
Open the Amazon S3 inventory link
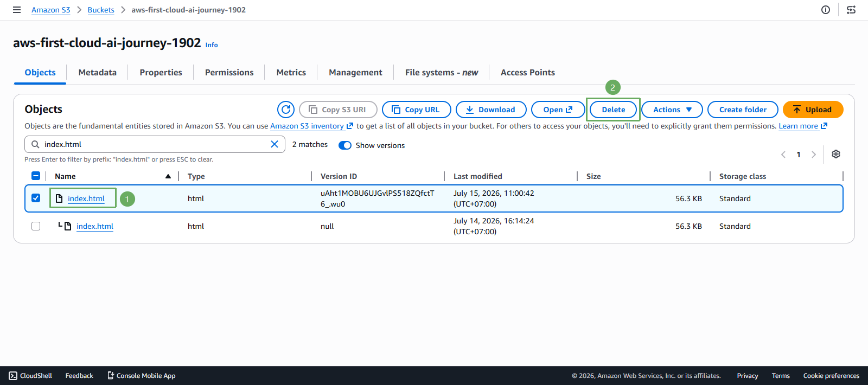click(311, 126)
